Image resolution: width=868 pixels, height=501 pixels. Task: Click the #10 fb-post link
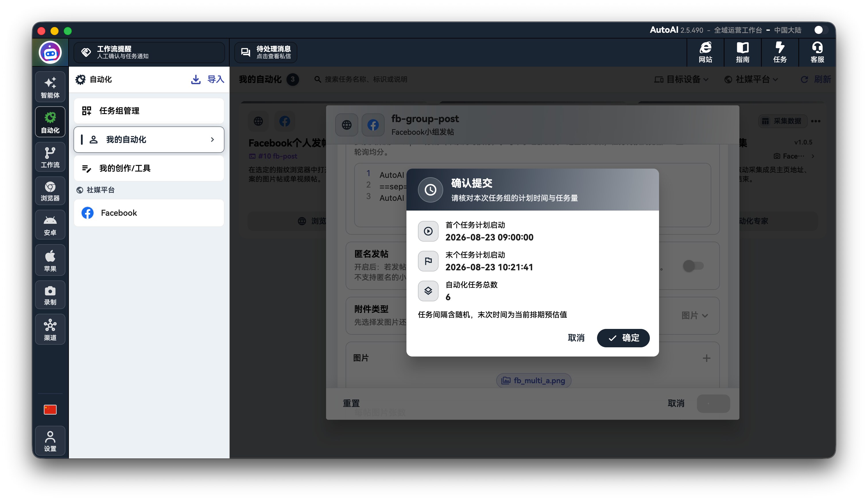click(x=273, y=156)
